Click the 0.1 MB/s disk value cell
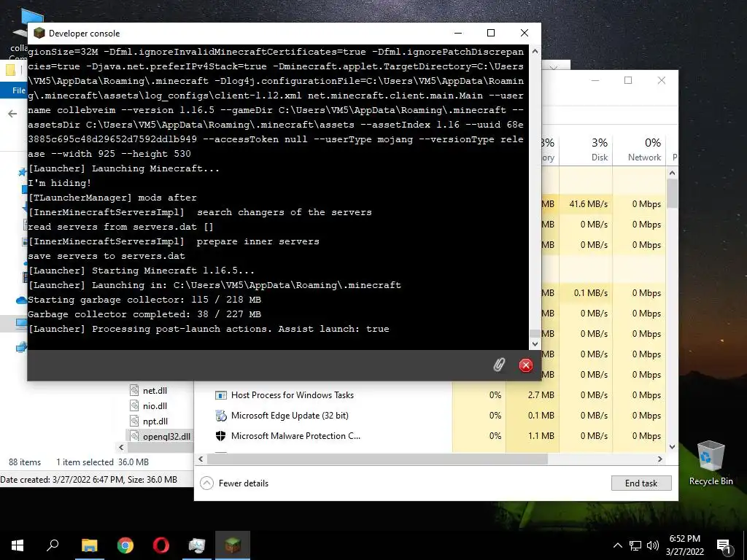Screen dimensions: 747x560 tap(586, 293)
